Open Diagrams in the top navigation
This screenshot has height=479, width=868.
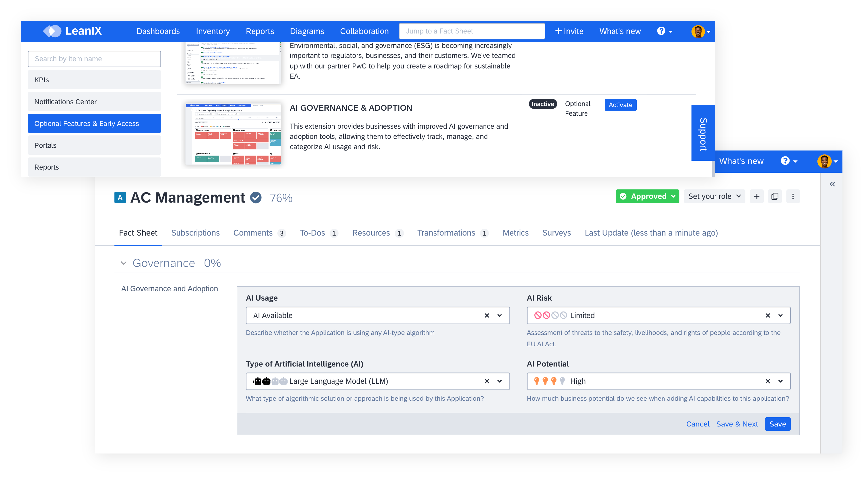(x=307, y=31)
